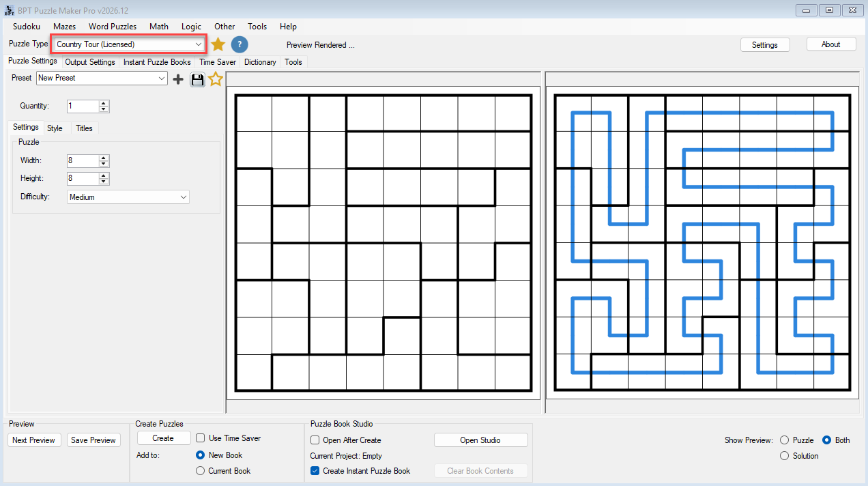Screen dimensions: 868x486
Task: Toggle the Open After Create checkbox
Action: point(315,440)
